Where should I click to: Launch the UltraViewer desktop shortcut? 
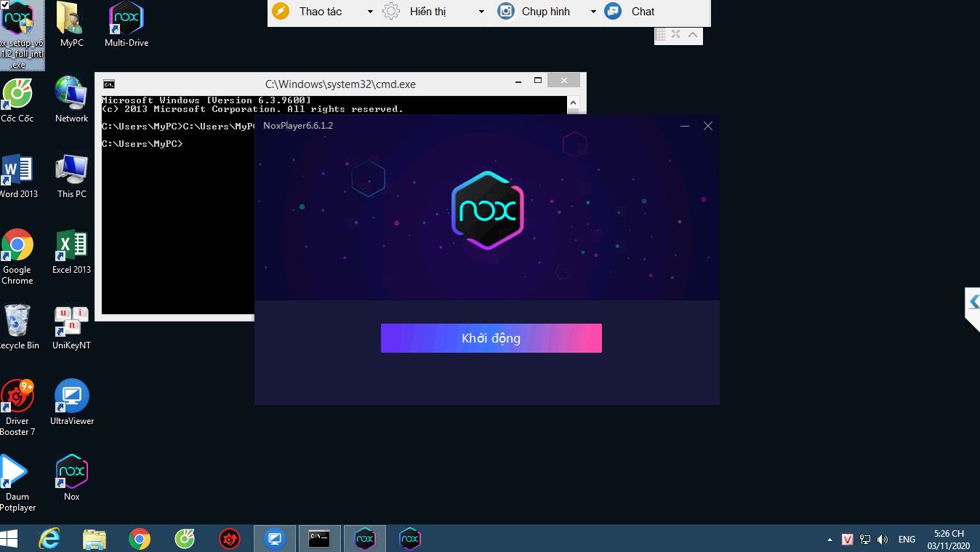[x=71, y=402]
